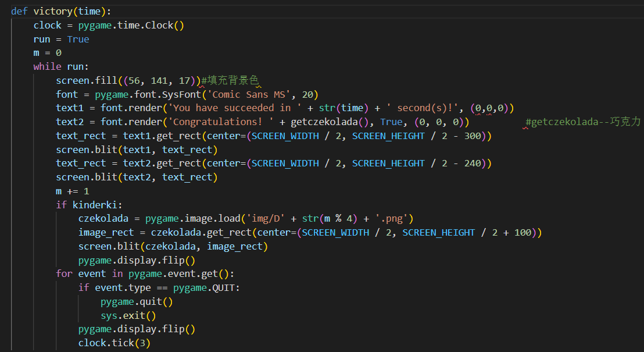Image resolution: width=644 pixels, height=352 pixels.
Task: Click the 'Comic Sans MS' string
Action: pos(249,94)
